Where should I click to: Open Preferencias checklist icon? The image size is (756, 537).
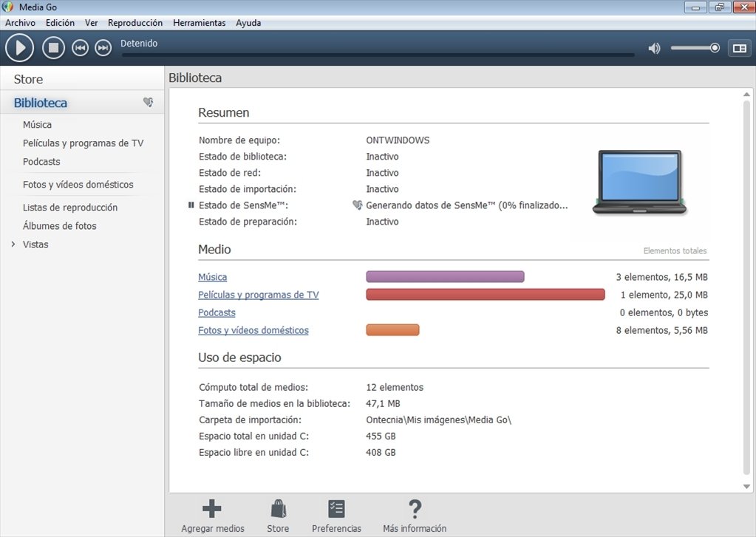tap(336, 508)
